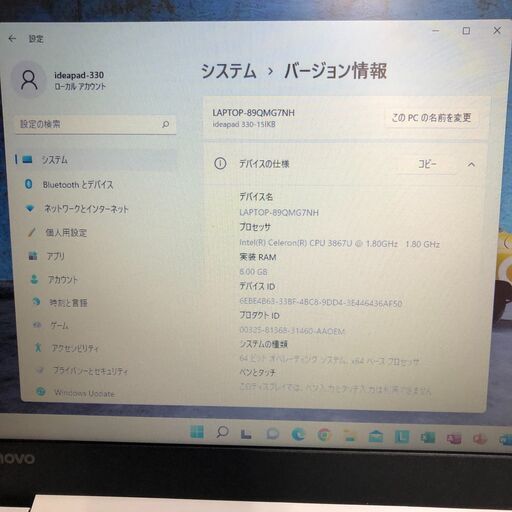Screen dimensions: 512x512
Task: Copy device specs with コピー button
Action: point(427,164)
